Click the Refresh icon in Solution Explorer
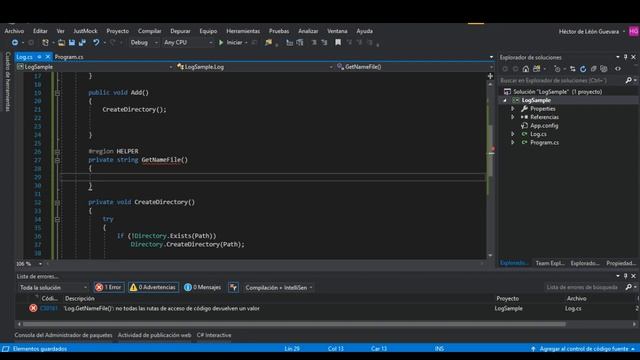640x360 pixels. pos(583,69)
